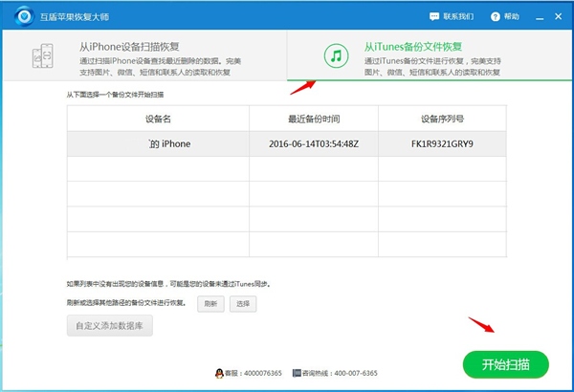Click the contact us chat bubble icon
The width and height of the screenshot is (574, 392).
pyautogui.click(x=434, y=16)
